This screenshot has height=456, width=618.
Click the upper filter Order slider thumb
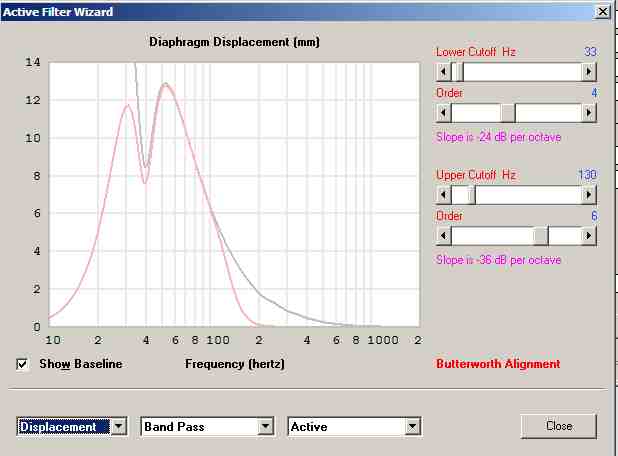click(x=541, y=236)
